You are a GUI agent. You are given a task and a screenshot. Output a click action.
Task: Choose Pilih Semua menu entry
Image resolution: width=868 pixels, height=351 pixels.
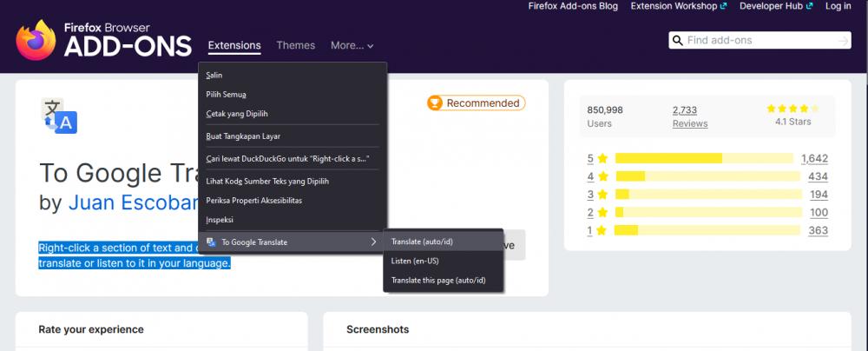[x=293, y=94]
